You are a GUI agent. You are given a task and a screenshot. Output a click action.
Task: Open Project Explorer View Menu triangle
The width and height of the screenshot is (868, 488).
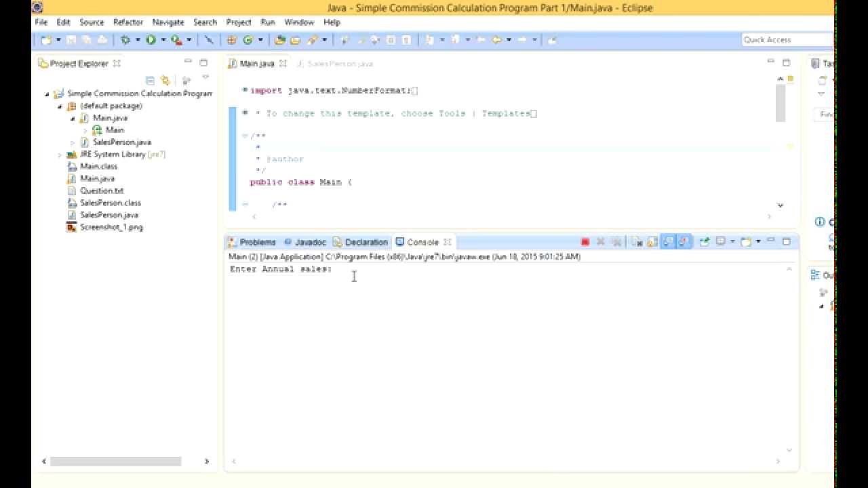[x=205, y=78]
